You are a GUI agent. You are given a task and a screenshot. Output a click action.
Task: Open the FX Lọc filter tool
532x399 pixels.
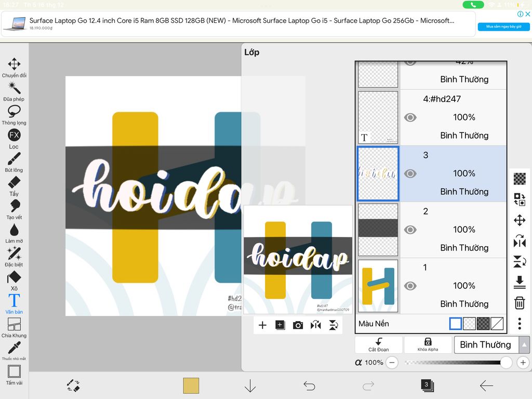coord(14,139)
